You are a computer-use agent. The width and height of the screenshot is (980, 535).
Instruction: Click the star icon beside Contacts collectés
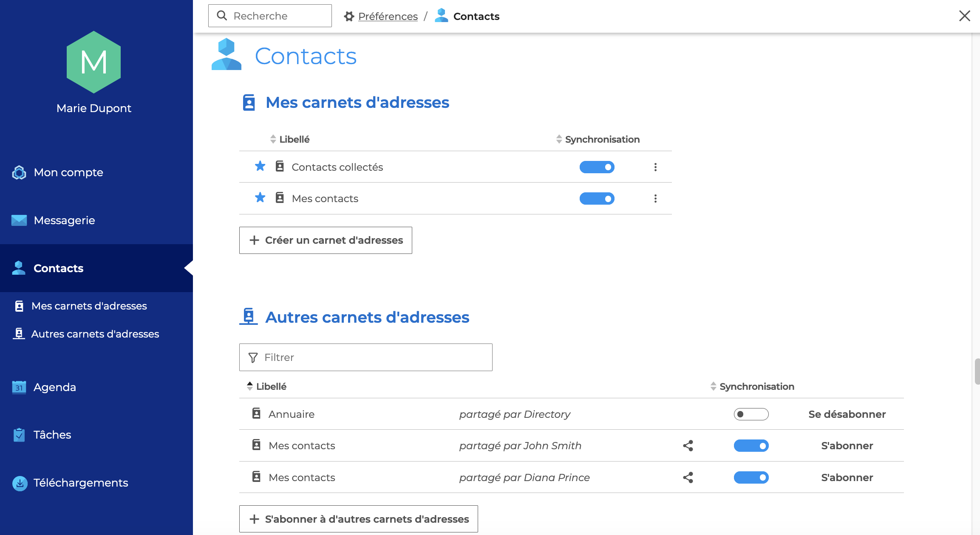[260, 166]
